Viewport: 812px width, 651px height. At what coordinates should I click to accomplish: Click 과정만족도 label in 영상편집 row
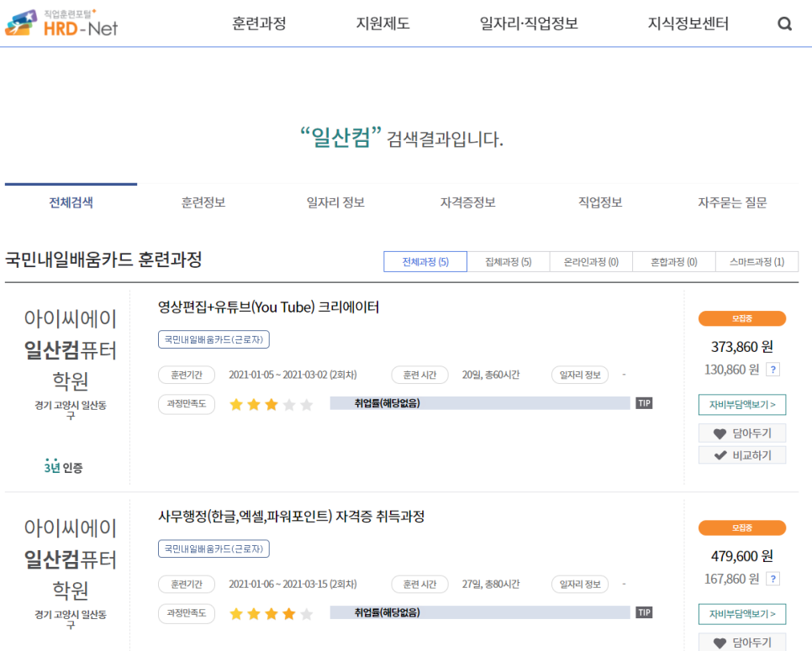tap(187, 404)
